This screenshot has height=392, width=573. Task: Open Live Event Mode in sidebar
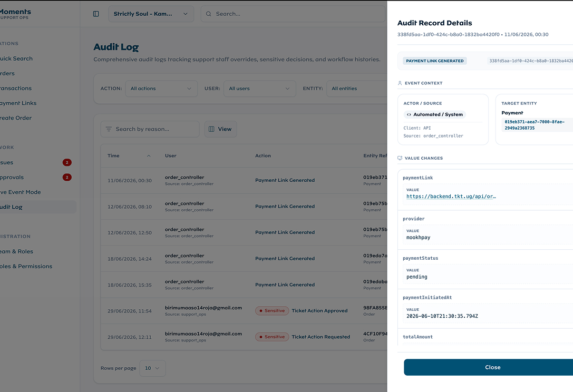tap(21, 192)
